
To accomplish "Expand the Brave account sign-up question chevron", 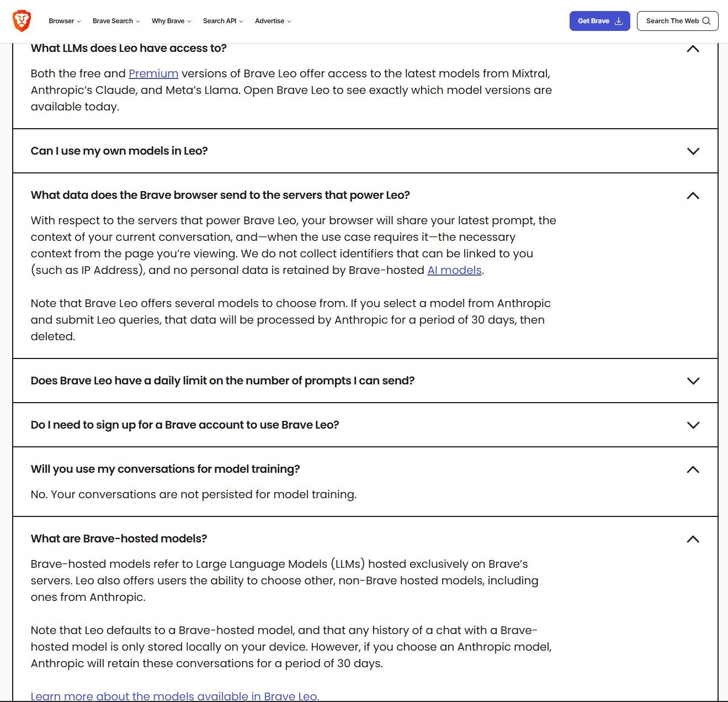I will (693, 425).
